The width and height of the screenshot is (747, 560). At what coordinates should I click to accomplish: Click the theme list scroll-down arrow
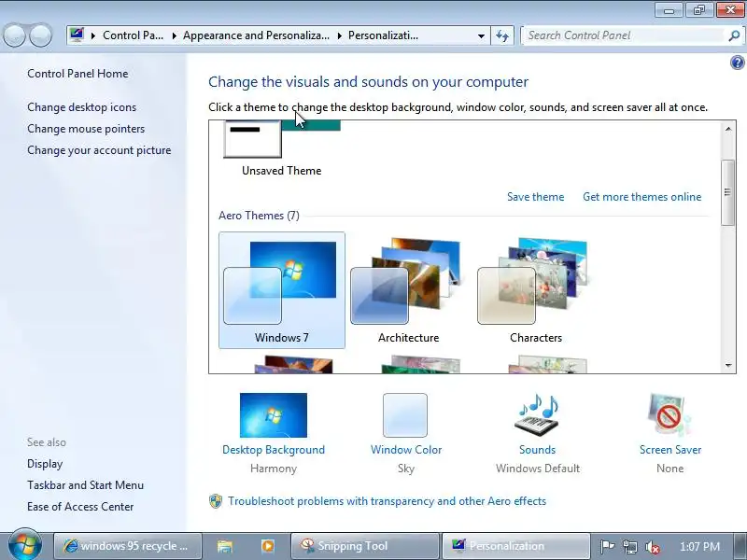pos(728,366)
